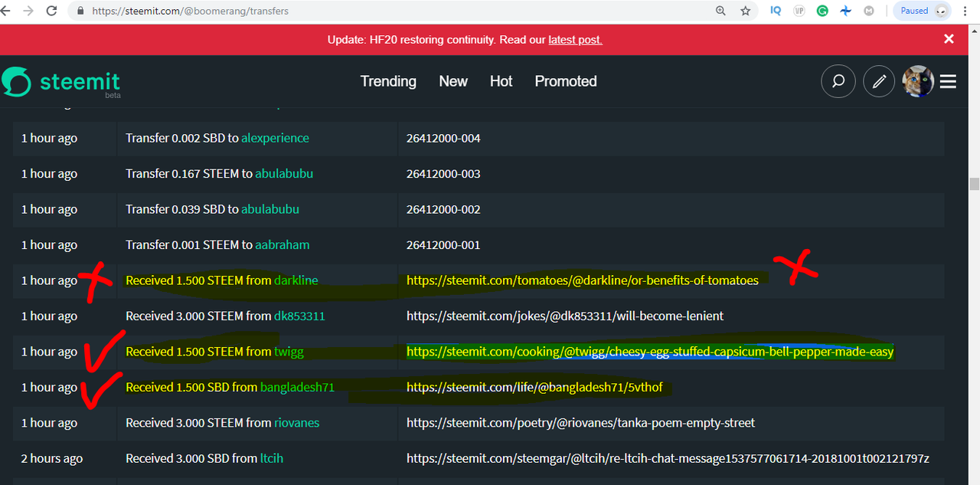Click the bangladesh71/5vthof memo URL
980x485 pixels.
[534, 387]
